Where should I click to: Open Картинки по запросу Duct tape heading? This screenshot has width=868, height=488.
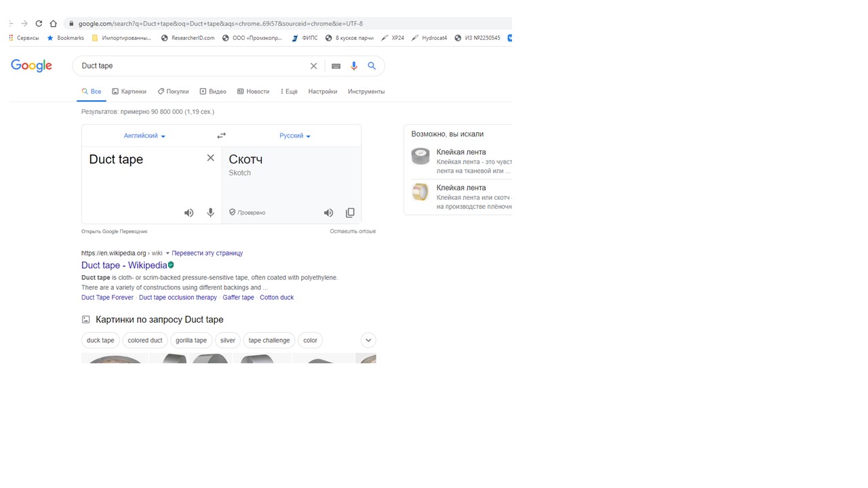(x=159, y=319)
